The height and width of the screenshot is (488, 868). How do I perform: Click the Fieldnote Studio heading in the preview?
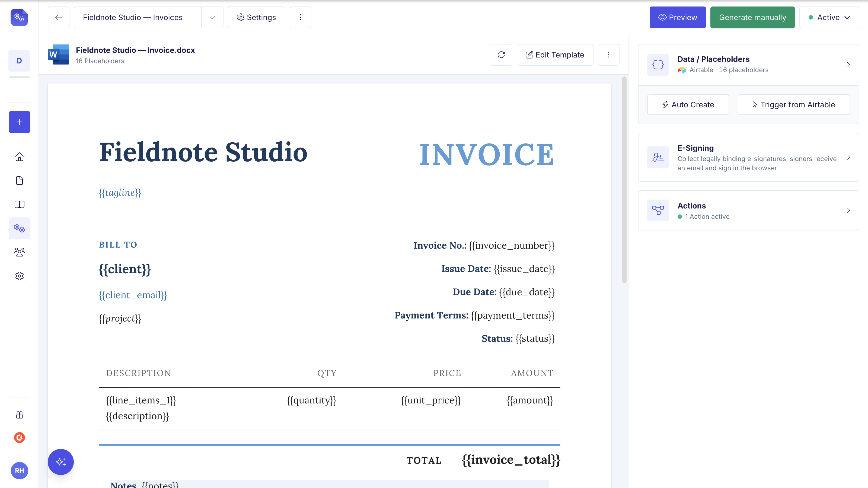tap(203, 152)
